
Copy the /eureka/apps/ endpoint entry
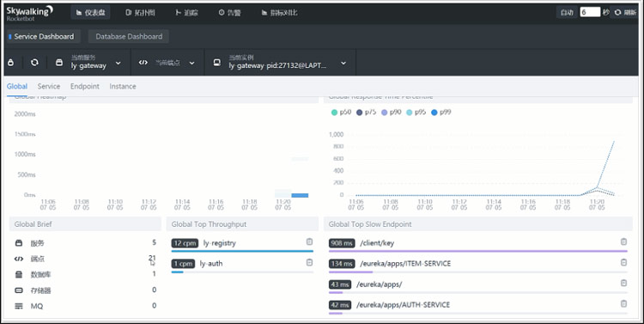coord(623,283)
